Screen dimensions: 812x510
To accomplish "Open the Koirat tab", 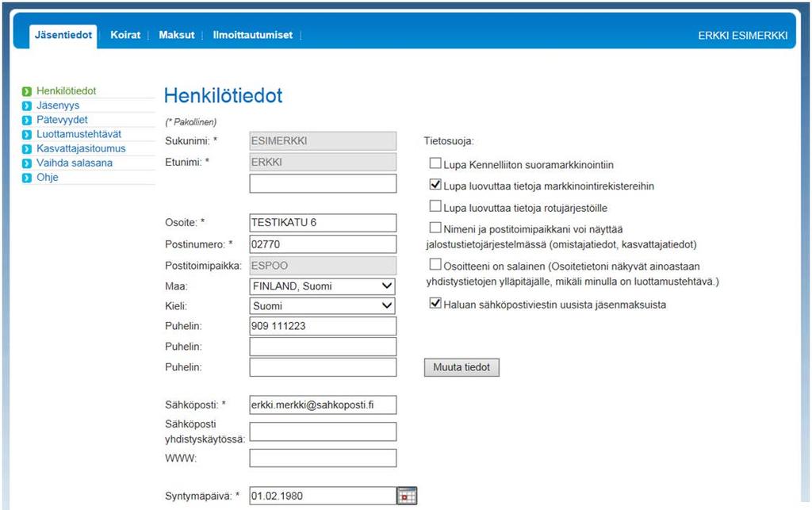I will (125, 35).
